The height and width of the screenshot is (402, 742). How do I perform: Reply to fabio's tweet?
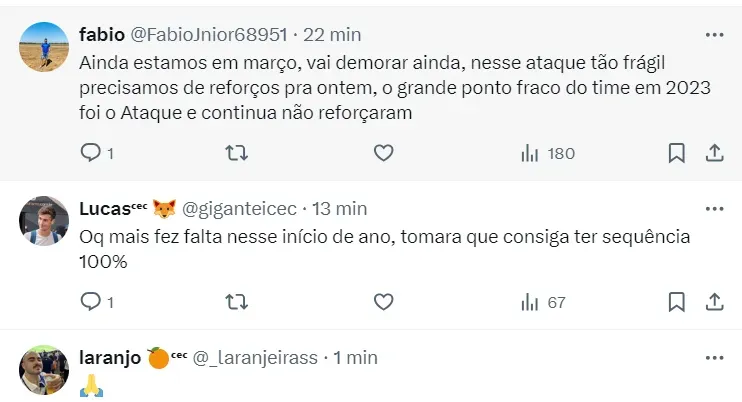click(x=90, y=153)
